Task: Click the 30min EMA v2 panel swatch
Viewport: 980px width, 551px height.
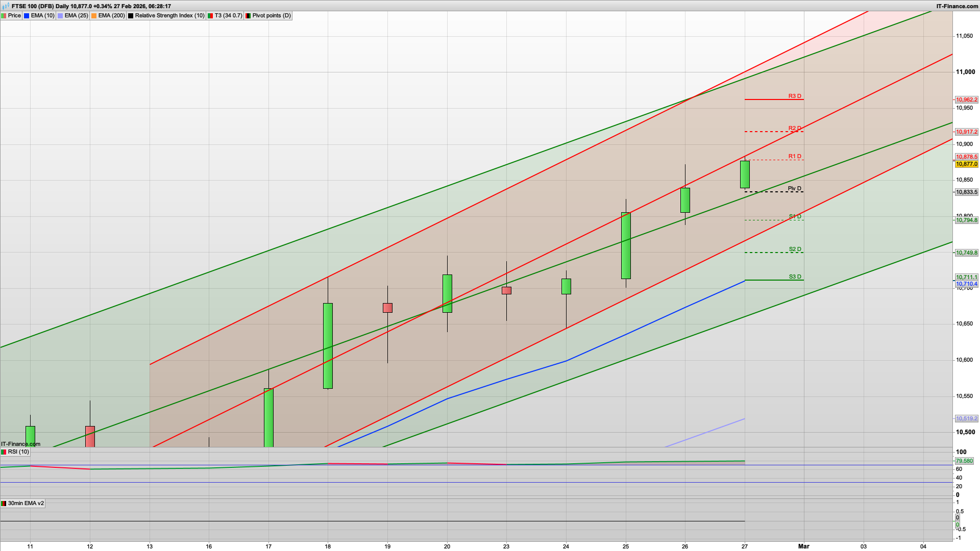Action: click(4, 503)
